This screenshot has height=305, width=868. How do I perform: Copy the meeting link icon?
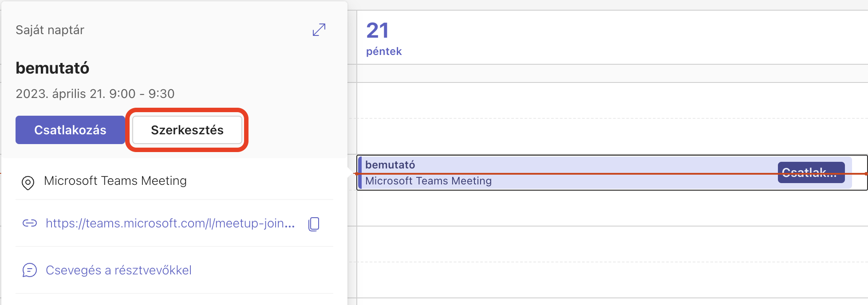[314, 224]
